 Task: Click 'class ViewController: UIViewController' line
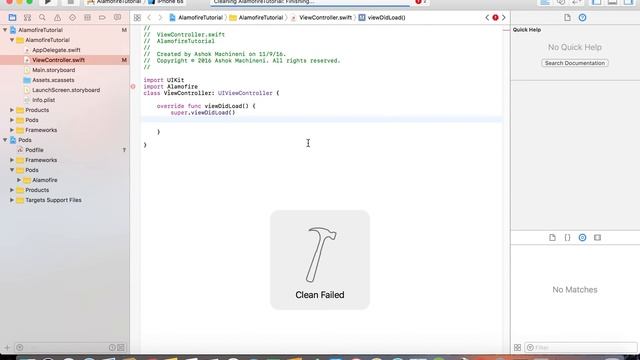[x=211, y=93]
